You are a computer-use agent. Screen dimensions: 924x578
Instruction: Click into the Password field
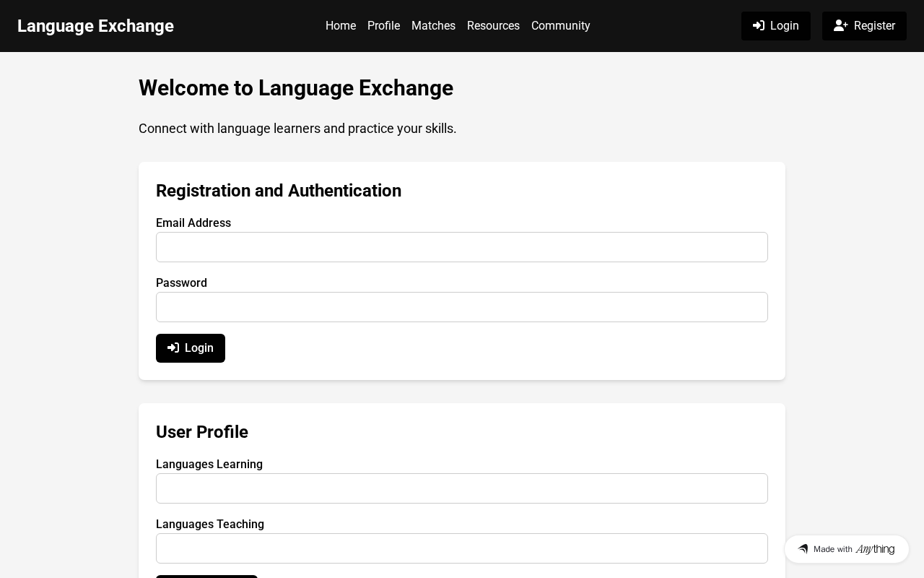462,307
